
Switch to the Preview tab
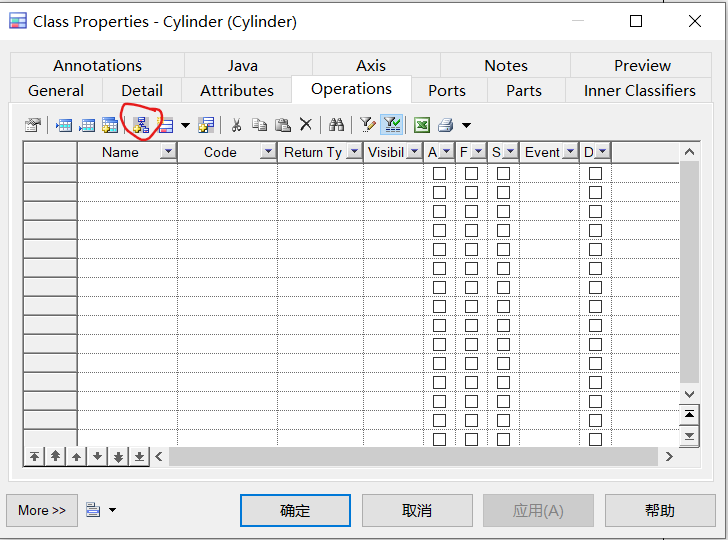(x=642, y=65)
